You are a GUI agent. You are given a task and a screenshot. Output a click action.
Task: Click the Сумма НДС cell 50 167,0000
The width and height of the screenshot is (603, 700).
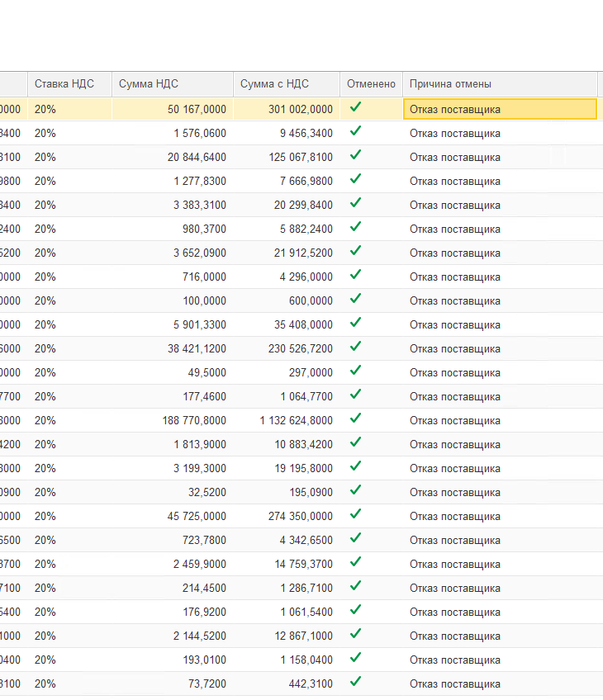(x=197, y=109)
